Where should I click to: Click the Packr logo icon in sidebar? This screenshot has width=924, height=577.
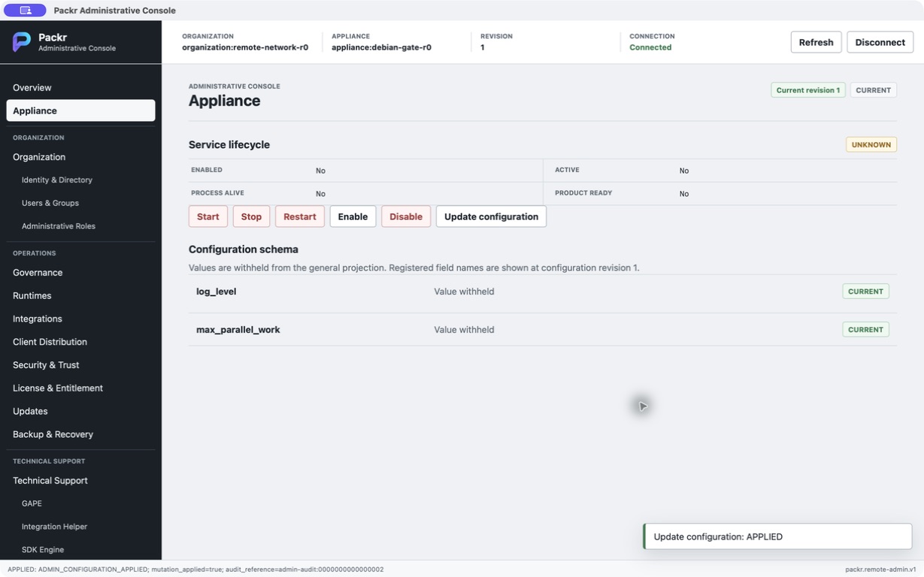pos(22,42)
